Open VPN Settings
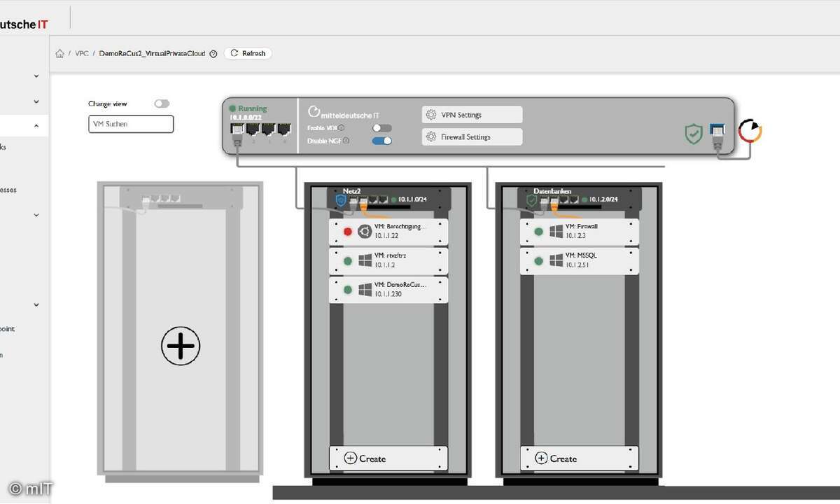The width and height of the screenshot is (840, 504). coord(472,115)
